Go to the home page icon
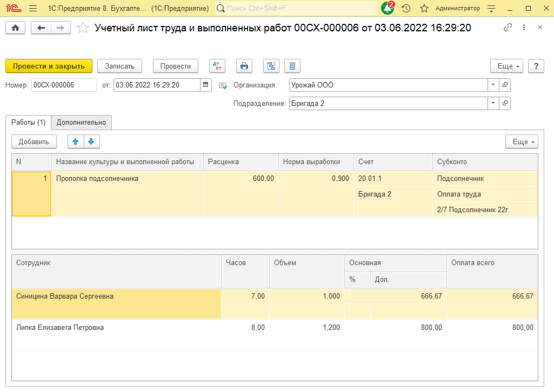 (15, 28)
